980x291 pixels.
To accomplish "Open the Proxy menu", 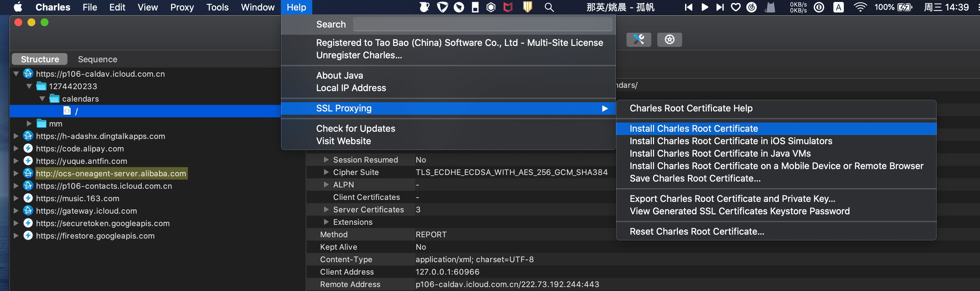I will 182,7.
